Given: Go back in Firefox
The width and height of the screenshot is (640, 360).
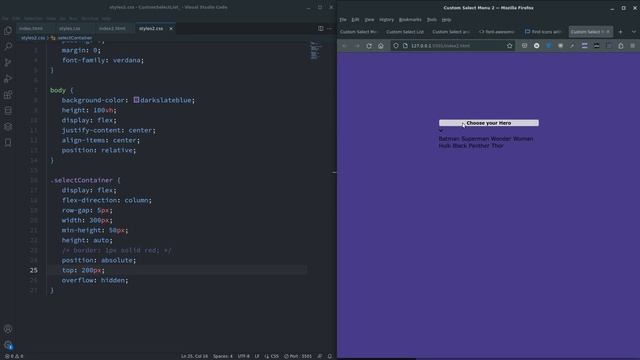Looking at the screenshot, I should point(345,46).
